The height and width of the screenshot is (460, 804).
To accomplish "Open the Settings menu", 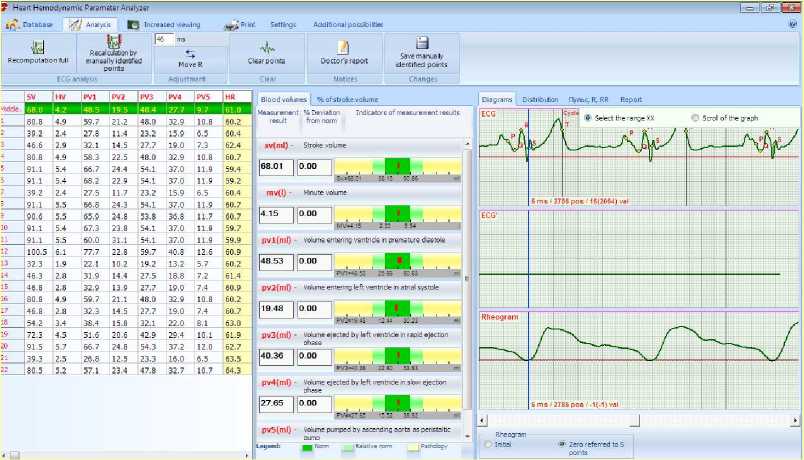I will point(283,23).
